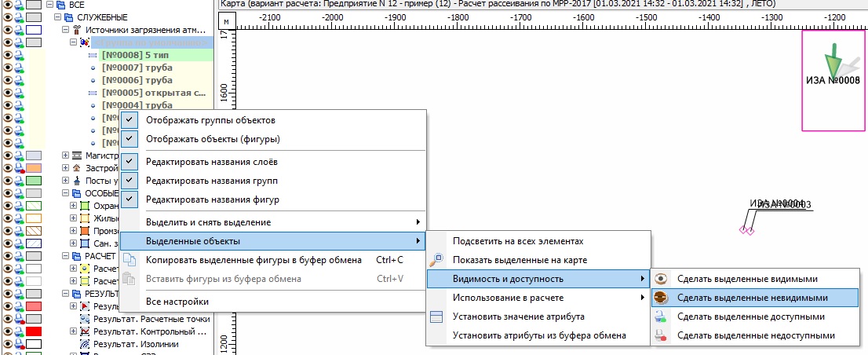Click color swatch of 'Источники загрязнения' row

pyautogui.click(x=34, y=30)
